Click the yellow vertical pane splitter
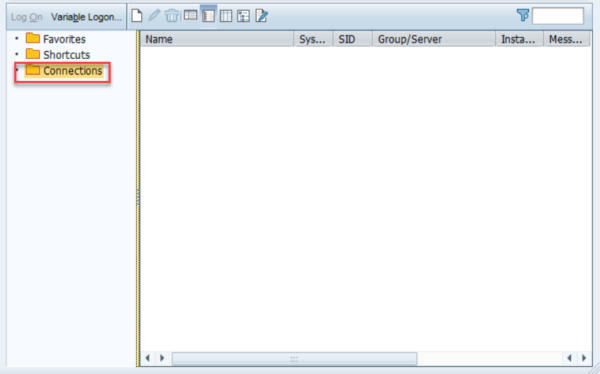The height and width of the screenshot is (374, 600). click(x=138, y=198)
